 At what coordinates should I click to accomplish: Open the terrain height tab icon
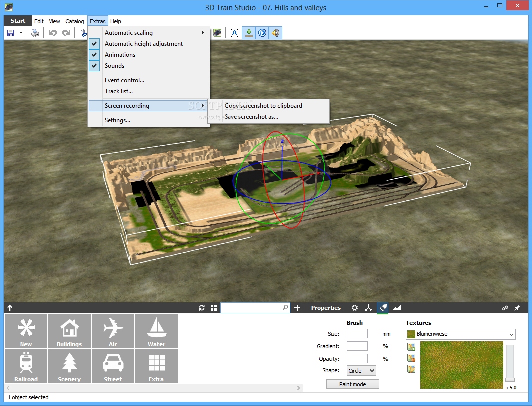397,308
